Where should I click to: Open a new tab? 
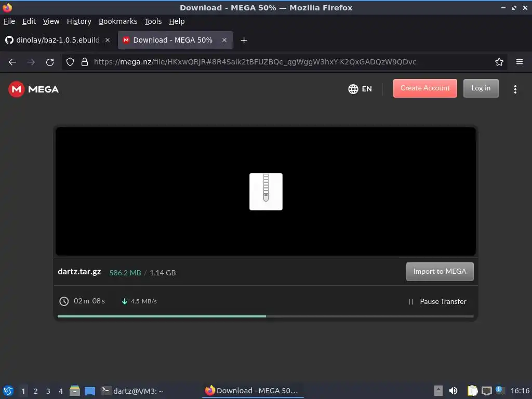(x=244, y=41)
